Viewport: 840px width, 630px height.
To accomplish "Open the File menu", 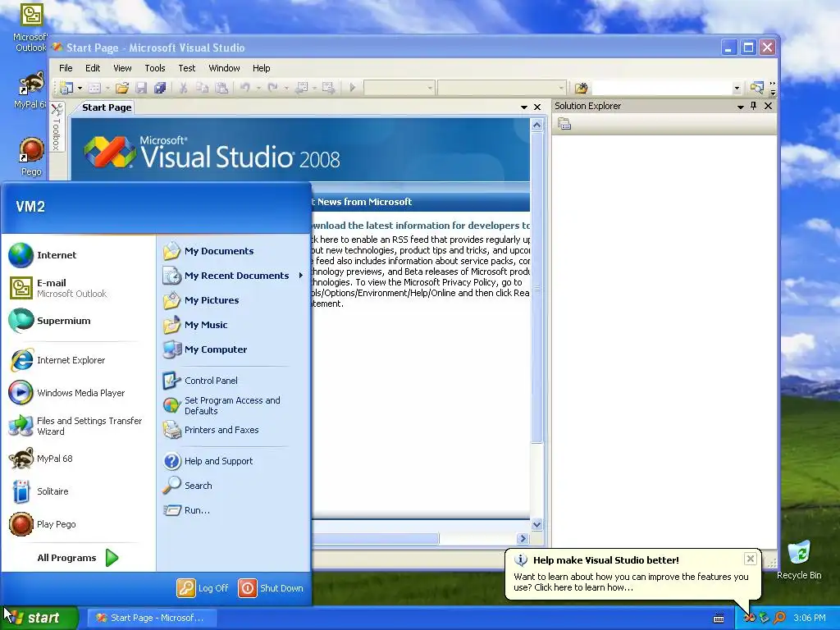I will tap(66, 68).
